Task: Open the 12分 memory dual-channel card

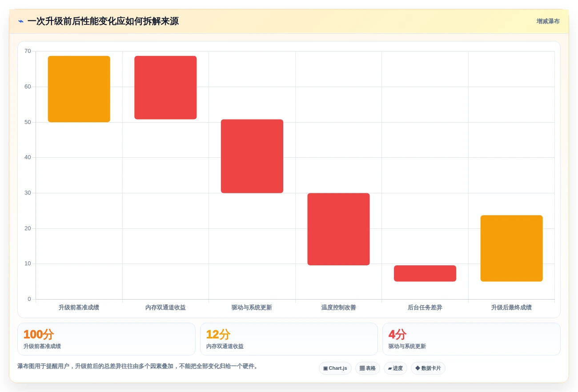Action: click(289, 339)
